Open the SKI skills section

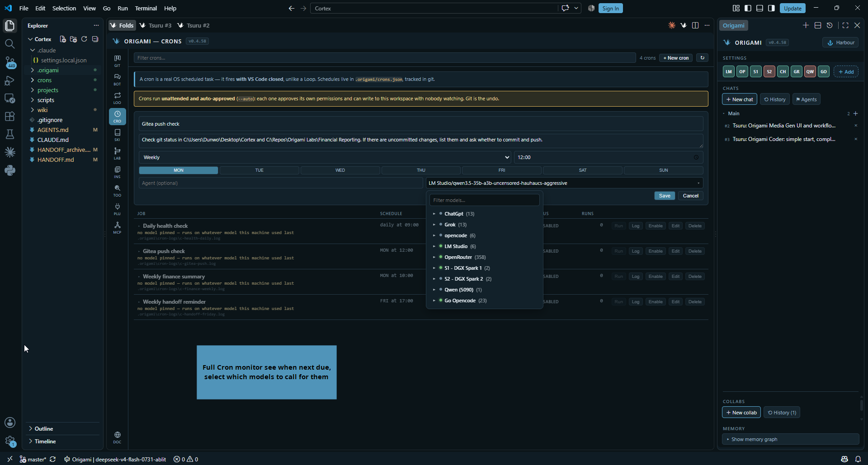click(x=117, y=135)
